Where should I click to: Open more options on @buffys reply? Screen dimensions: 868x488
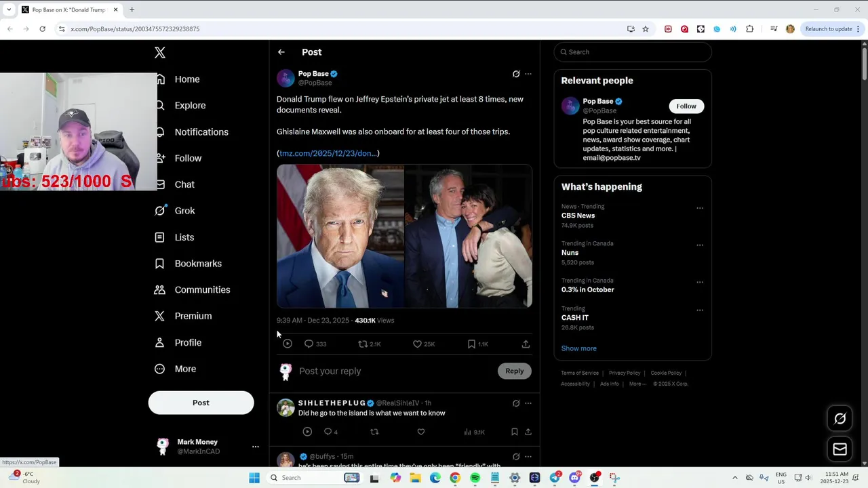528,457
